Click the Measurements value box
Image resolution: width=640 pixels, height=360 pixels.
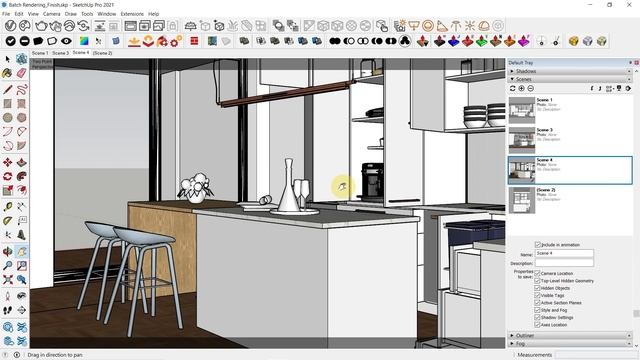click(x=596, y=355)
